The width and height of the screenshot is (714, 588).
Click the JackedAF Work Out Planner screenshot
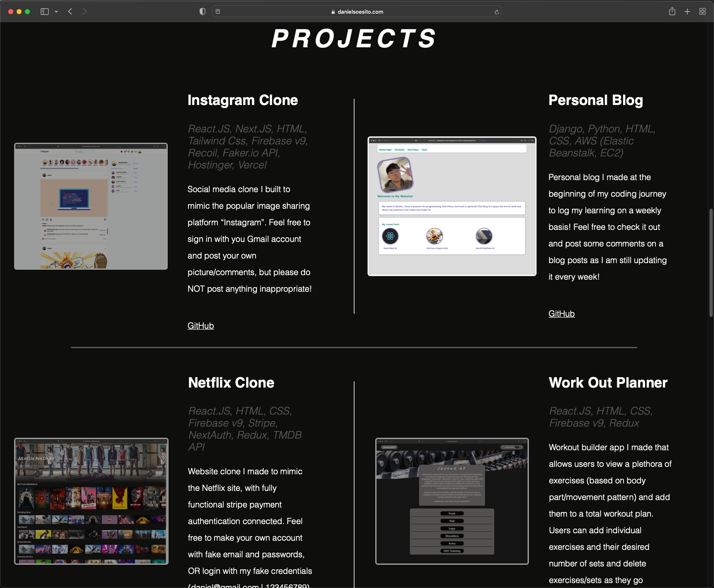(452, 501)
